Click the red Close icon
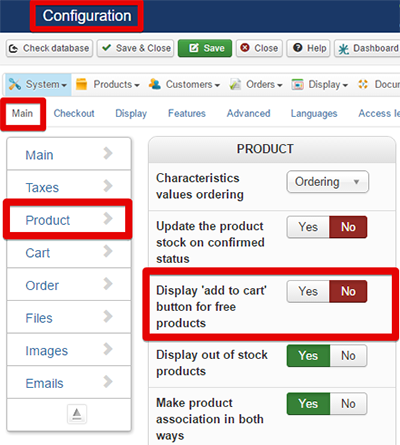The height and width of the screenshot is (445, 400). 245,48
